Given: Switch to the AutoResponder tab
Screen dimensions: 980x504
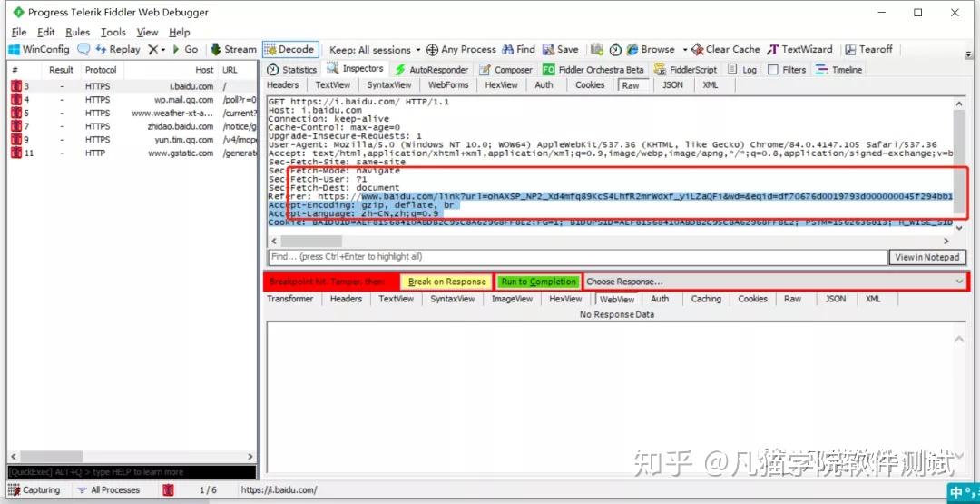Looking at the screenshot, I should click(x=431, y=69).
